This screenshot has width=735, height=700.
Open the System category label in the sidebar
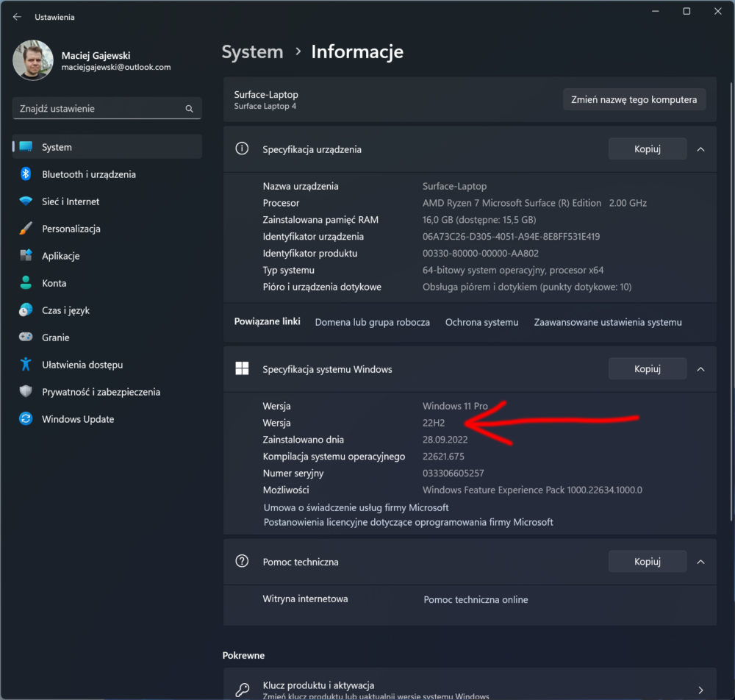point(57,147)
